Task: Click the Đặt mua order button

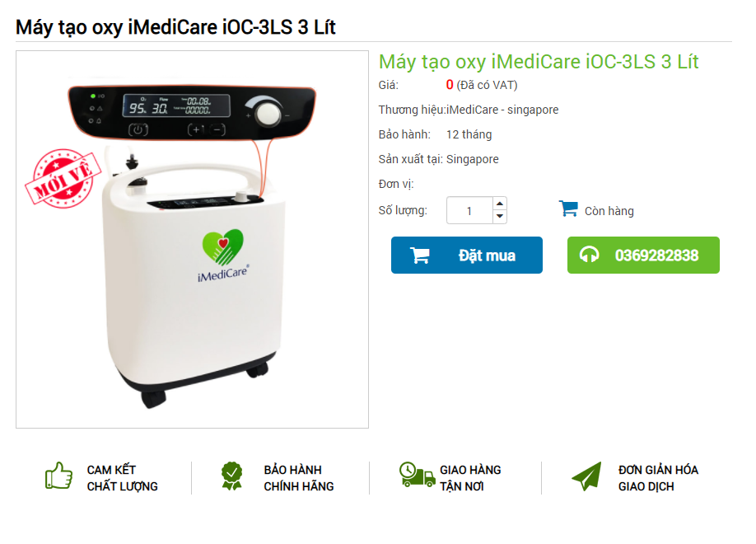Action: (467, 255)
